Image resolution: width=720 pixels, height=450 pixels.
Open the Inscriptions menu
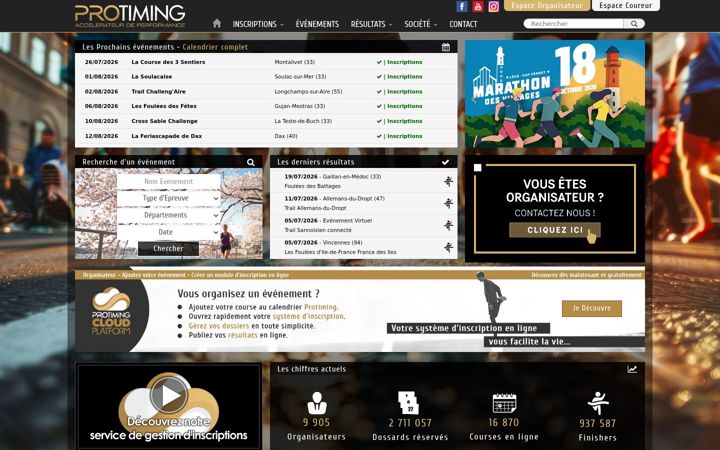(x=258, y=24)
